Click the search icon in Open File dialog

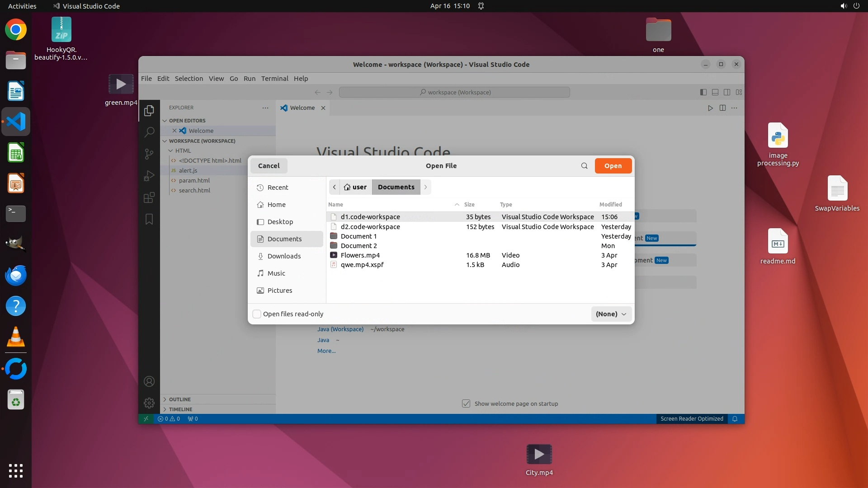tap(584, 166)
